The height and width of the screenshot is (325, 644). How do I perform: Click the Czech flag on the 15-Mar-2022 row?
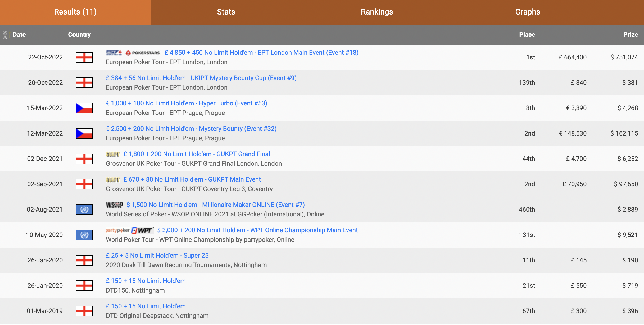[84, 108]
